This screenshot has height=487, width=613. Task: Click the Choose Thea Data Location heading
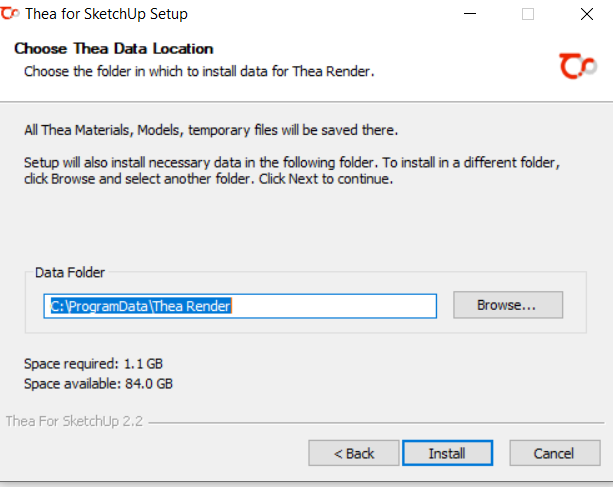point(114,49)
